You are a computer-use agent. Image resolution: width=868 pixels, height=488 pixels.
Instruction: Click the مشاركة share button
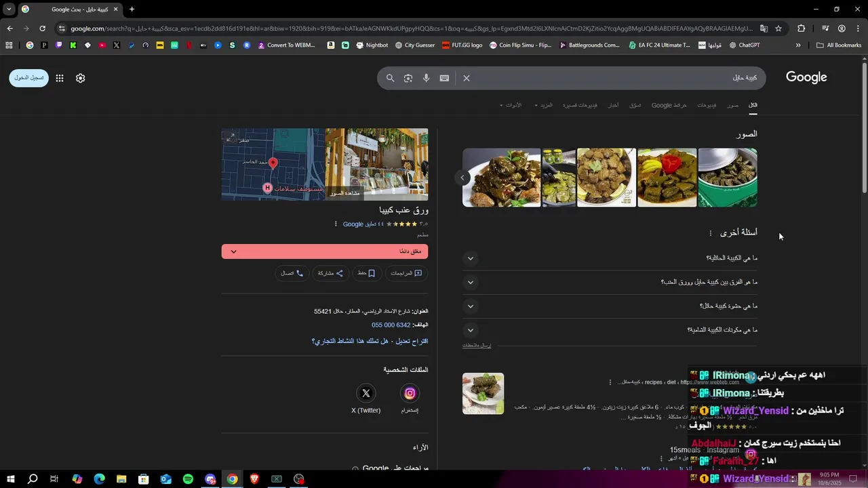coord(330,273)
